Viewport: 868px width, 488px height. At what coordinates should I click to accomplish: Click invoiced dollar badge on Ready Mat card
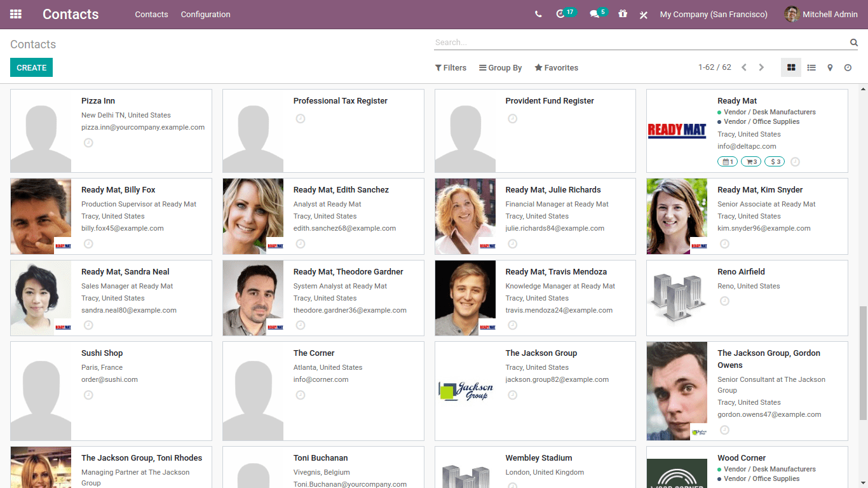(775, 162)
